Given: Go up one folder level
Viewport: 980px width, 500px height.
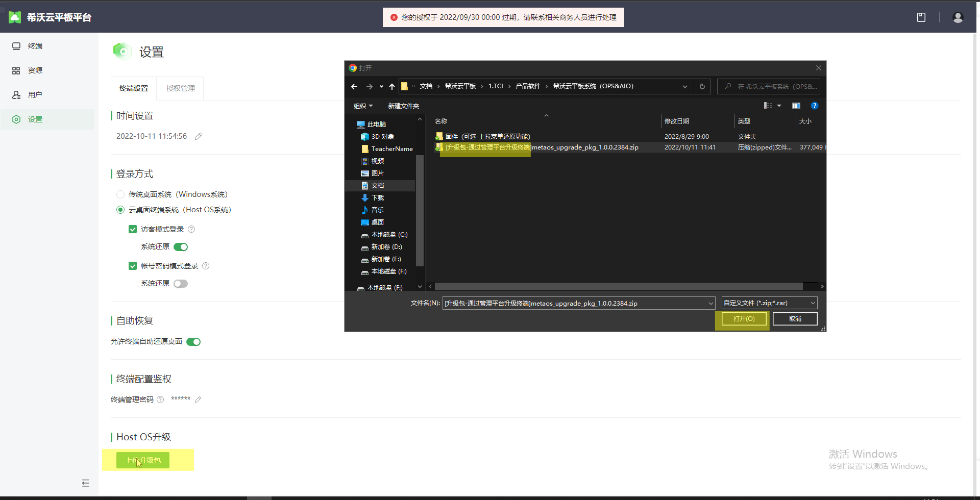Looking at the screenshot, I should tap(392, 87).
